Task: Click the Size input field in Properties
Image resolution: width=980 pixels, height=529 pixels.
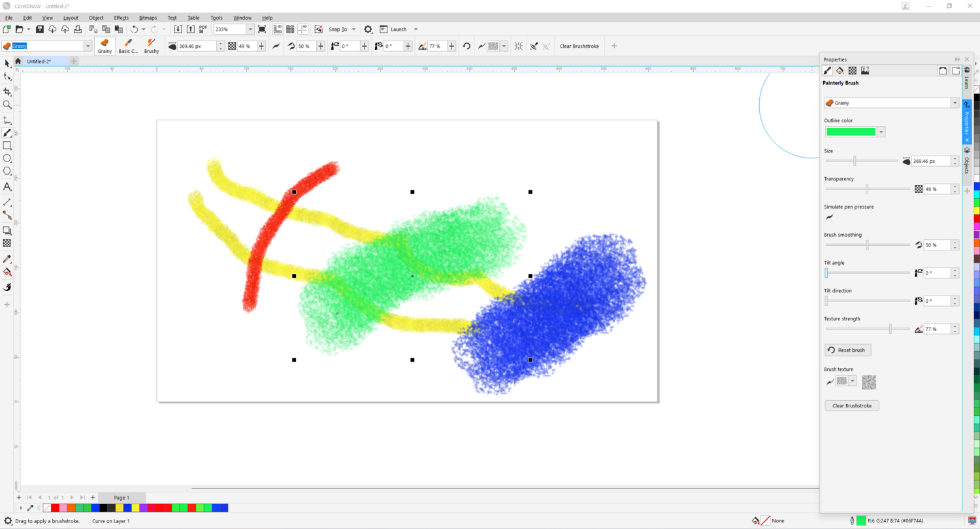Action: click(930, 161)
